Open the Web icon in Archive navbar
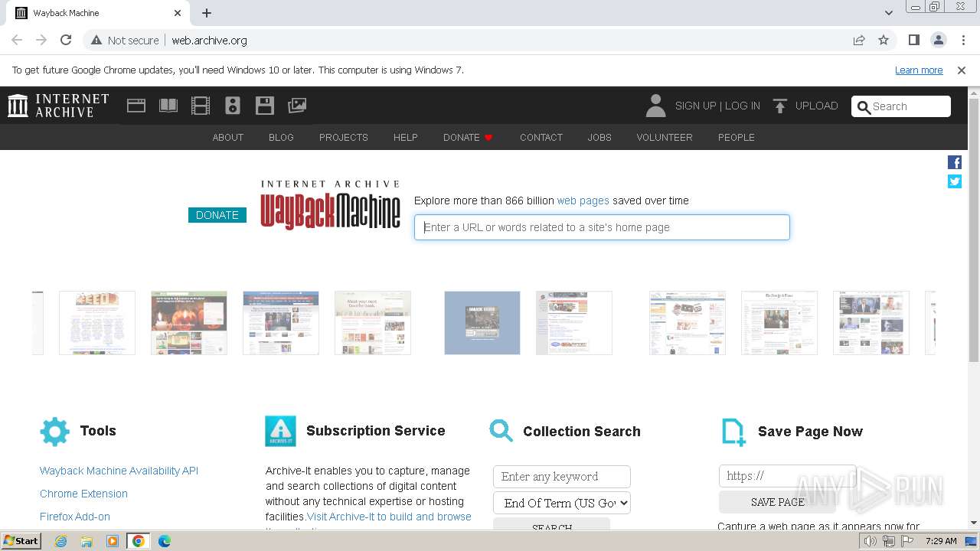Screen dimensions: 980x551 136,106
